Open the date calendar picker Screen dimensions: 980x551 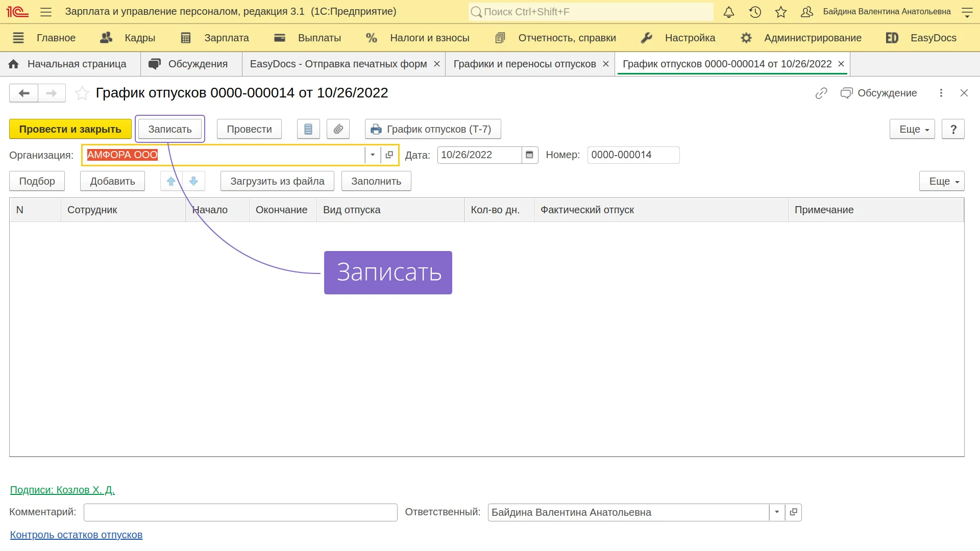pyautogui.click(x=529, y=155)
